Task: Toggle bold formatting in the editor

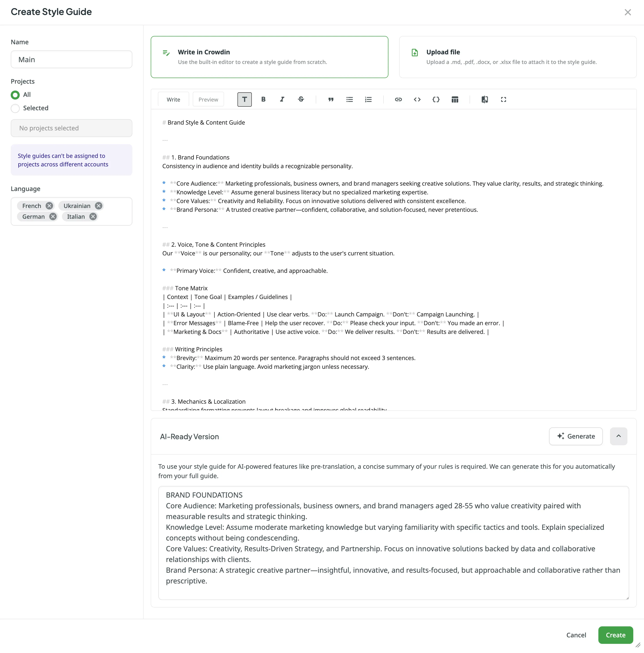Action: 263,99
